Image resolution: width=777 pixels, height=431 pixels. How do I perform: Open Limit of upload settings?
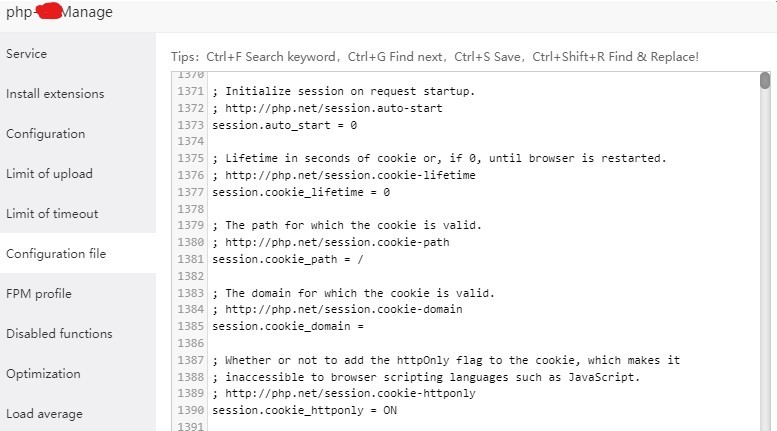coord(49,174)
